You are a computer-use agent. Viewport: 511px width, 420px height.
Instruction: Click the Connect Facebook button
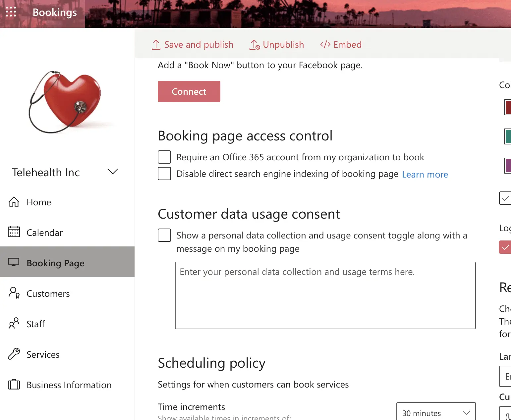(x=189, y=91)
